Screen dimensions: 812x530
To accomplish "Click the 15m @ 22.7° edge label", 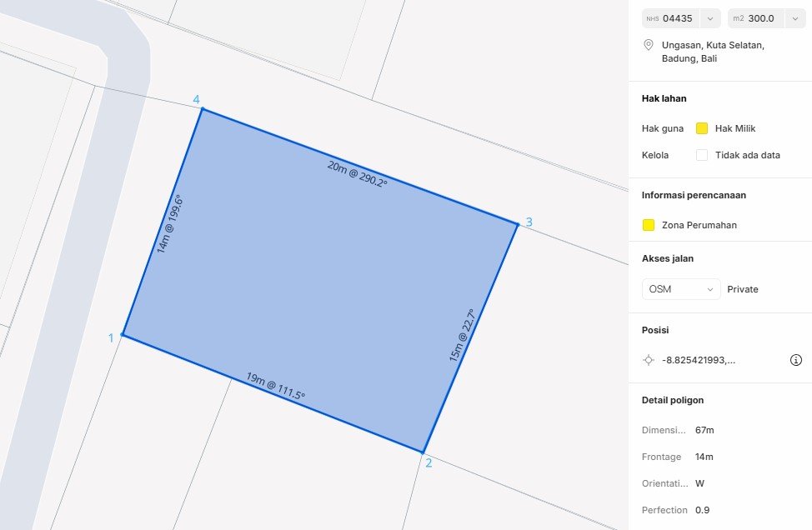I will point(462,336).
